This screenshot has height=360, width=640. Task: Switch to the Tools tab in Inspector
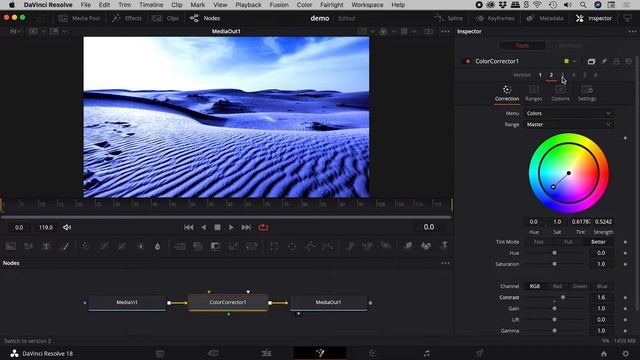[522, 46]
